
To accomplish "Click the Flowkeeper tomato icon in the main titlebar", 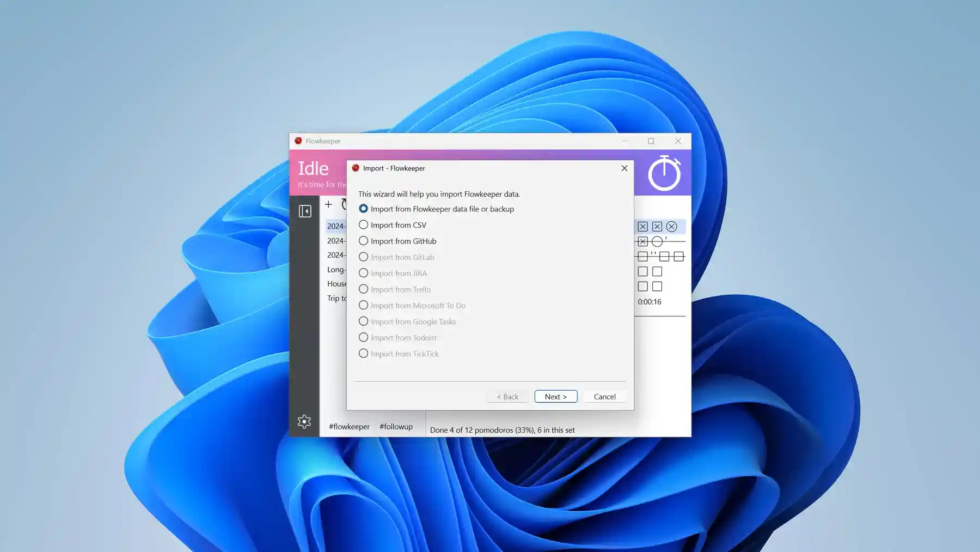I will coord(299,141).
